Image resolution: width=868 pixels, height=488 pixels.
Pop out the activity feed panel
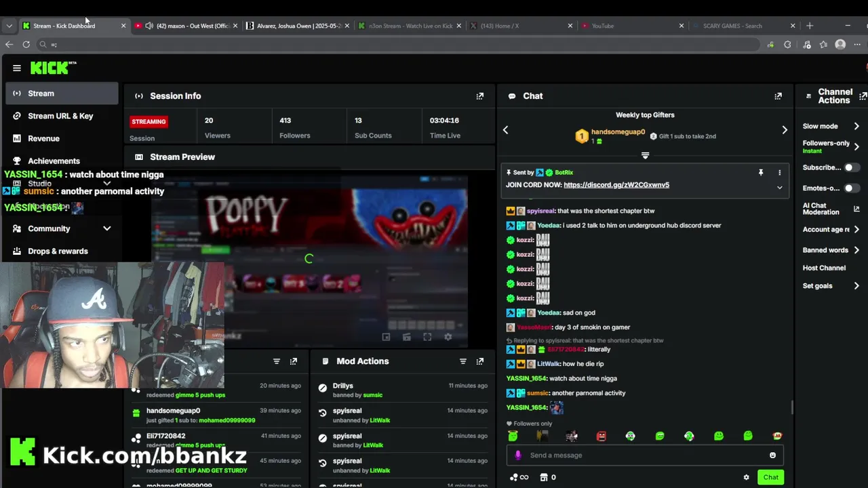click(294, 361)
